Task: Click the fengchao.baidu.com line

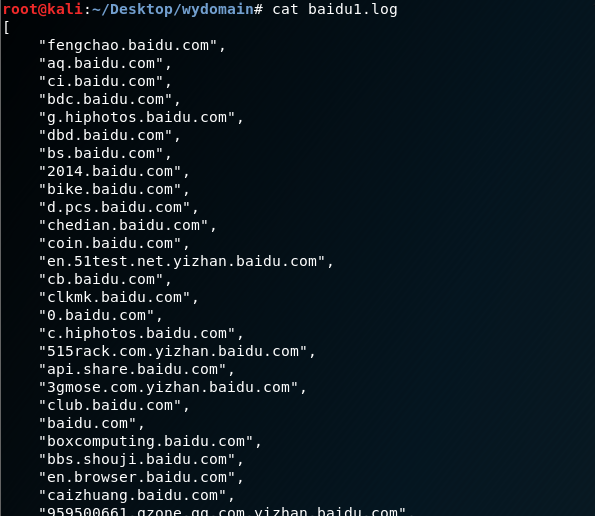Action: coord(132,46)
